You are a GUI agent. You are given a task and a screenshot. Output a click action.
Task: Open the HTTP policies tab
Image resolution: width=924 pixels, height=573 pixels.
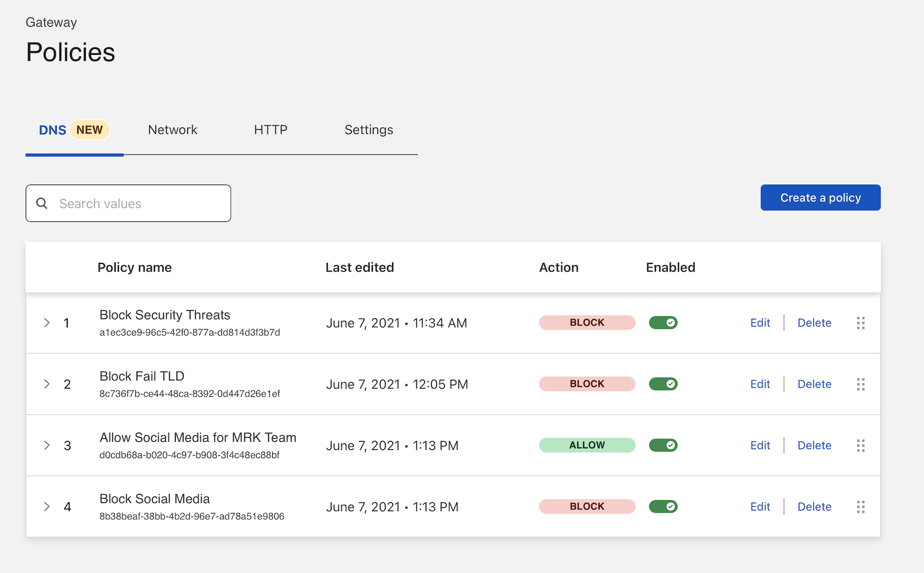tap(270, 130)
